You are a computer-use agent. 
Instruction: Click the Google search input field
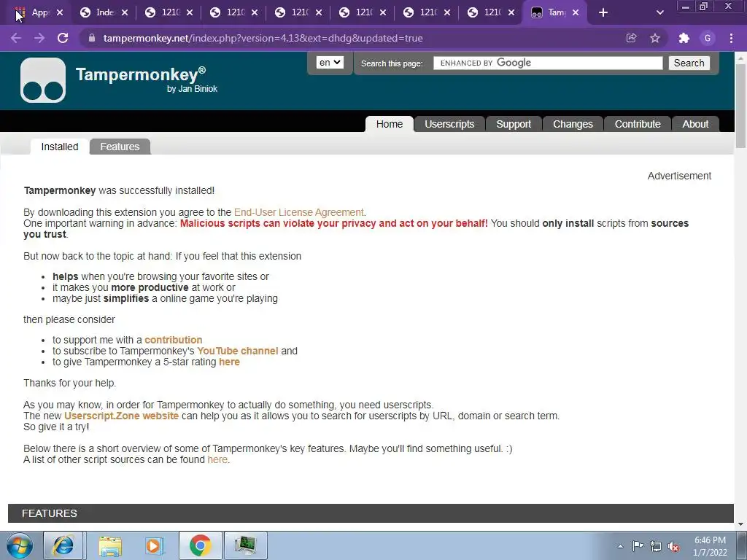tap(548, 63)
